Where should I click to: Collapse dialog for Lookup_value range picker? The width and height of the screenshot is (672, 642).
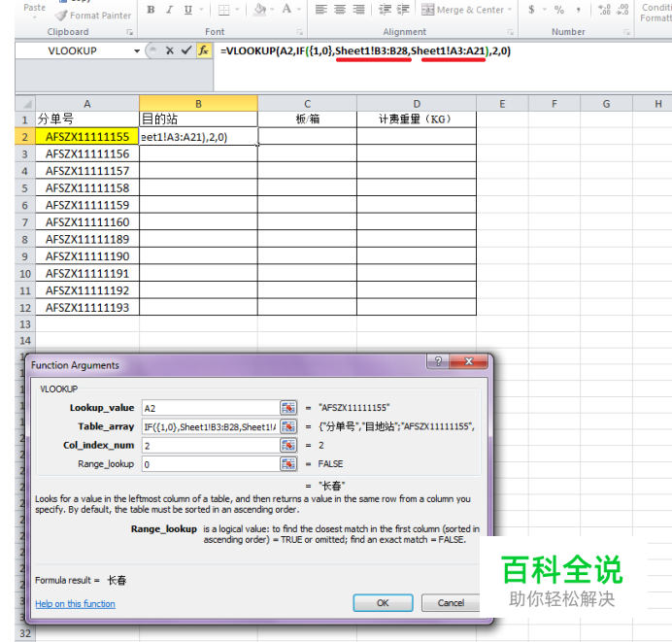click(x=288, y=408)
